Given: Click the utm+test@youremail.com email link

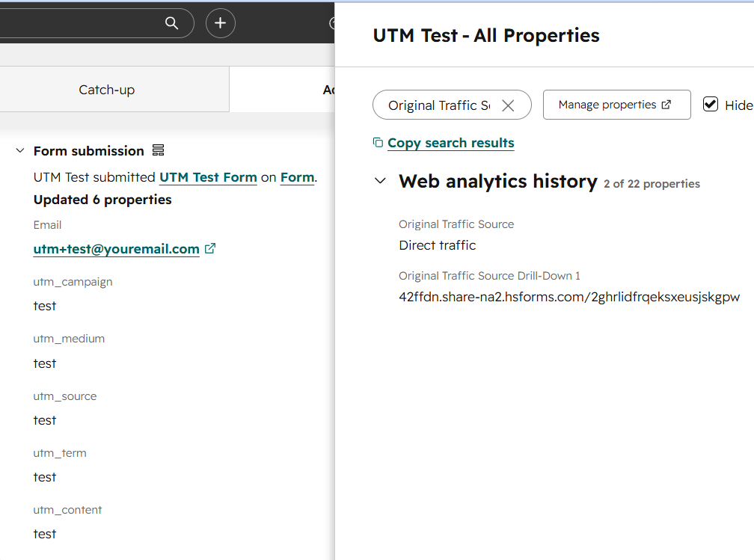Looking at the screenshot, I should (x=117, y=248).
